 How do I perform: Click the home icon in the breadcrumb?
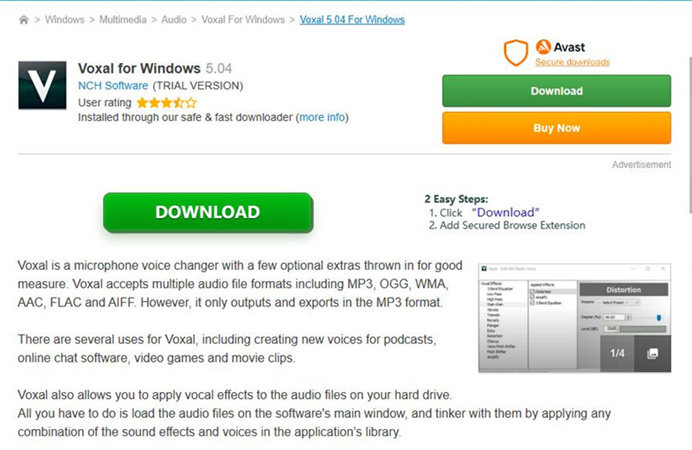pyautogui.click(x=24, y=20)
